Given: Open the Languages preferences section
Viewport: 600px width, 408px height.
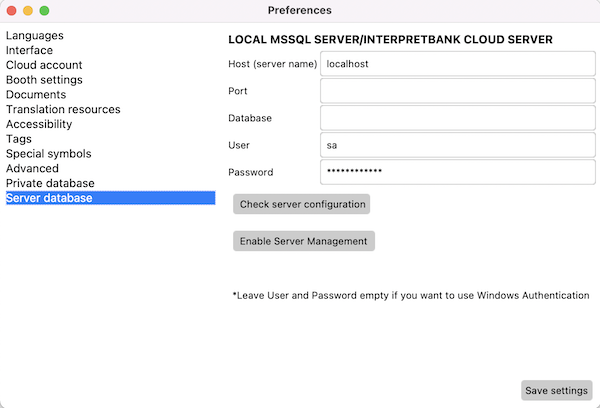Looking at the screenshot, I should point(35,36).
